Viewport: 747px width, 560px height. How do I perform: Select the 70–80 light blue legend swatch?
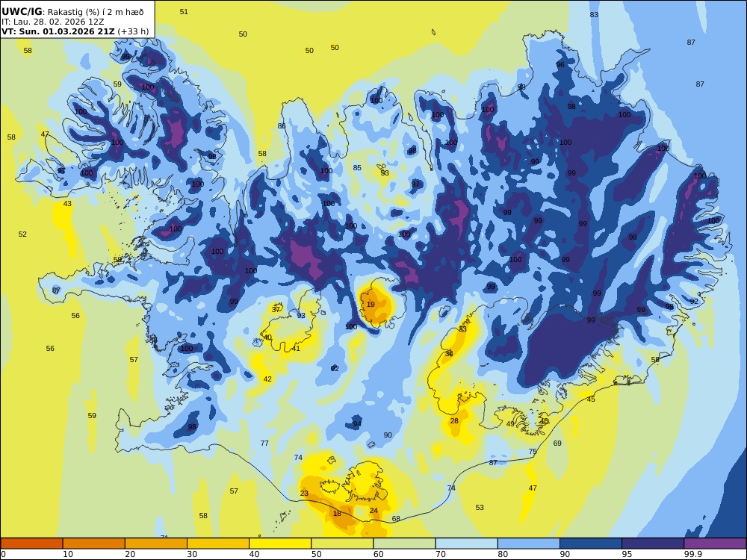466,544
